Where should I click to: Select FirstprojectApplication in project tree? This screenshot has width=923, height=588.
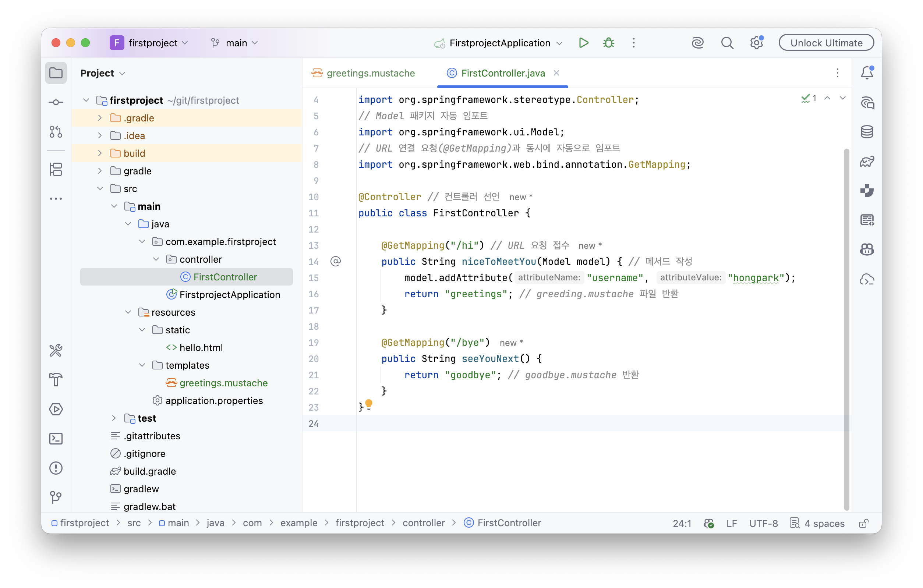pyautogui.click(x=230, y=295)
